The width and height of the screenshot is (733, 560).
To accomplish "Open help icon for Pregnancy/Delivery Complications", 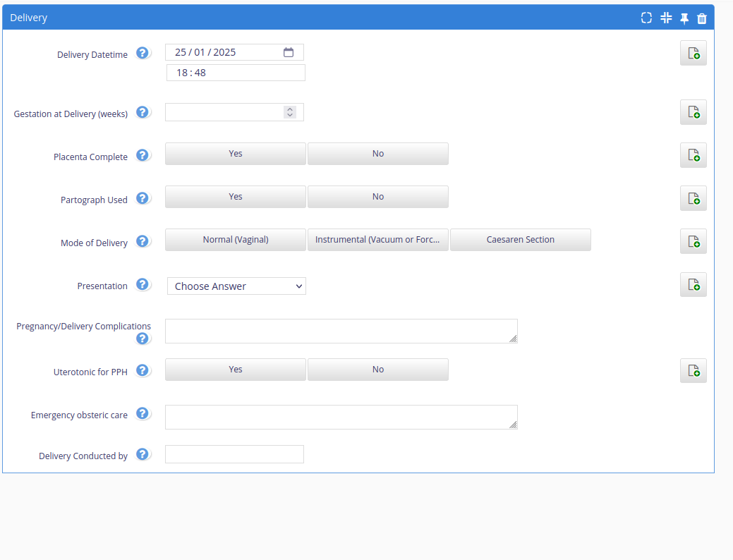I will click(143, 339).
